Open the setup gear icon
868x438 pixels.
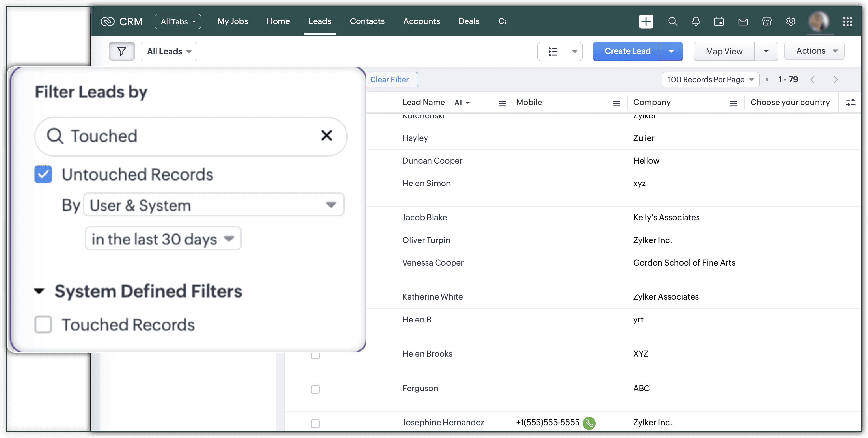pos(791,21)
